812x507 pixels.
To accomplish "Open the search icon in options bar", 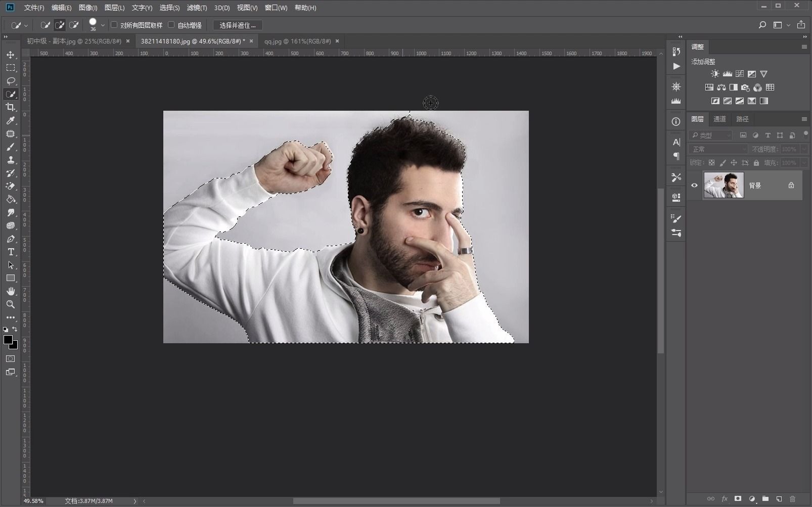I will (762, 25).
